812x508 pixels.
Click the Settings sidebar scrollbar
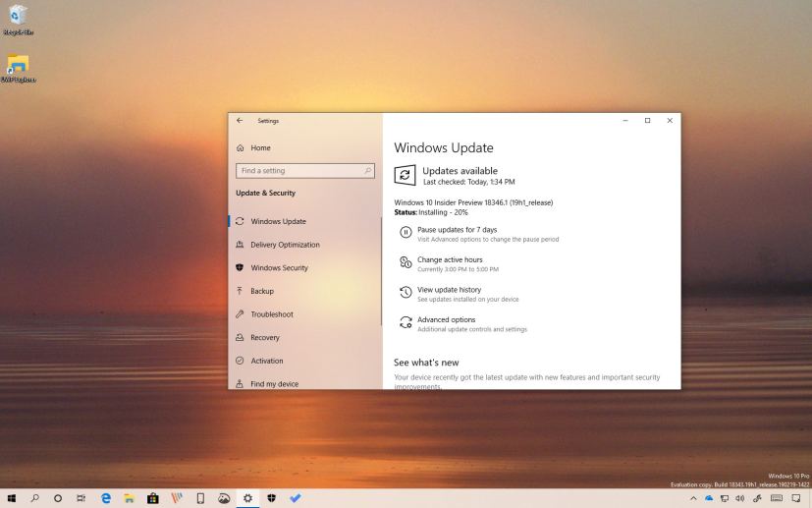tap(381, 271)
